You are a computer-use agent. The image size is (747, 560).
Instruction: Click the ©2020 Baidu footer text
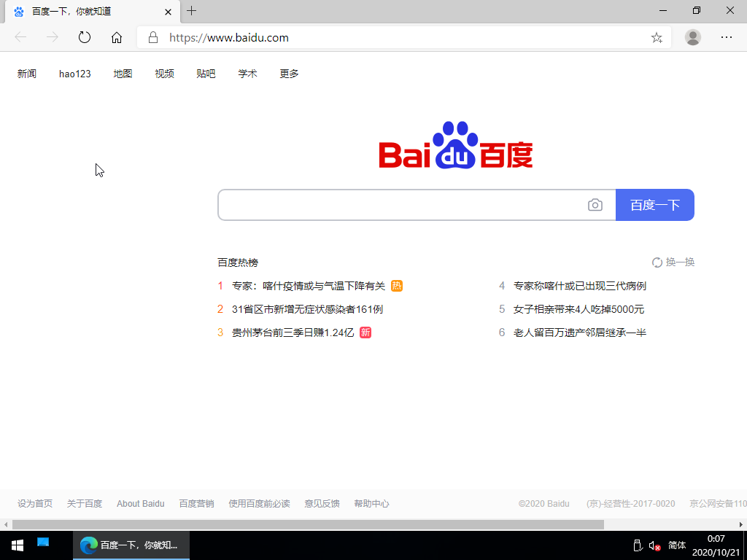(x=543, y=503)
